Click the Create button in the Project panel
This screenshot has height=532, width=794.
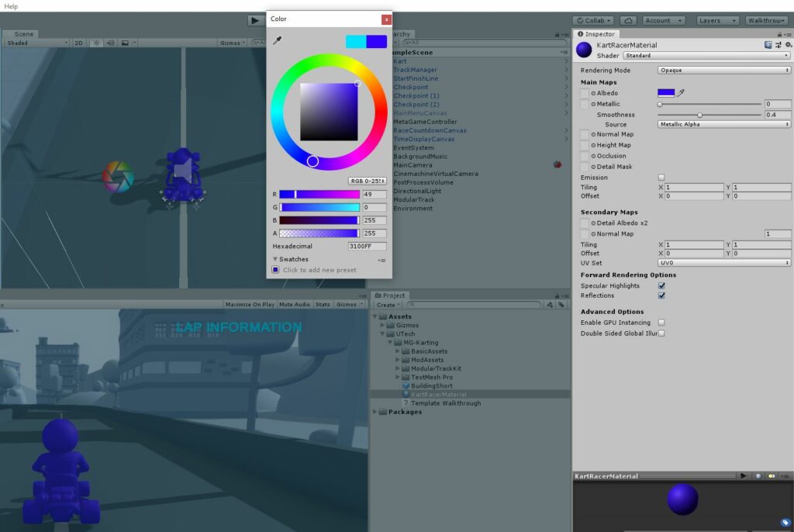click(387, 305)
